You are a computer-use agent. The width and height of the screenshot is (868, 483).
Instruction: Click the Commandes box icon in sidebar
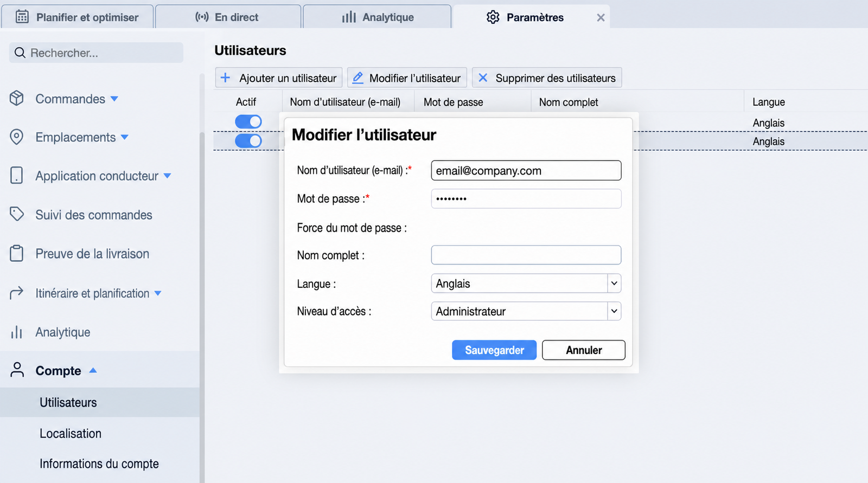point(17,98)
